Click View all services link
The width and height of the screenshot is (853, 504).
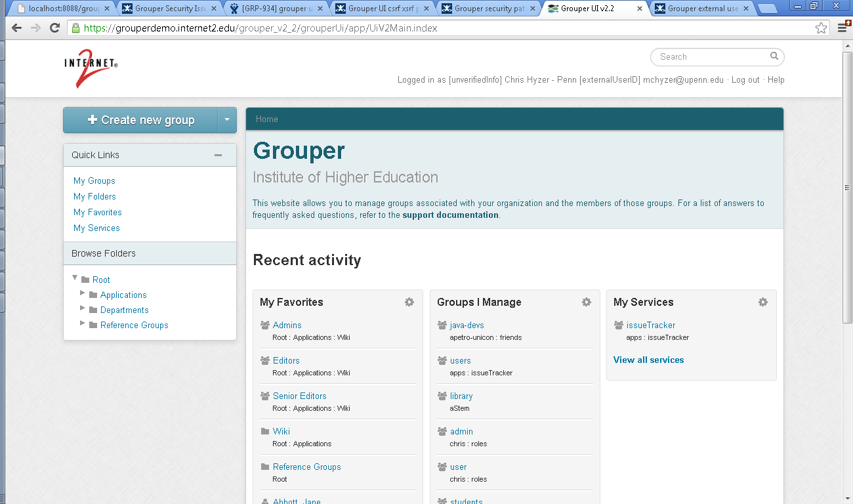(x=648, y=360)
